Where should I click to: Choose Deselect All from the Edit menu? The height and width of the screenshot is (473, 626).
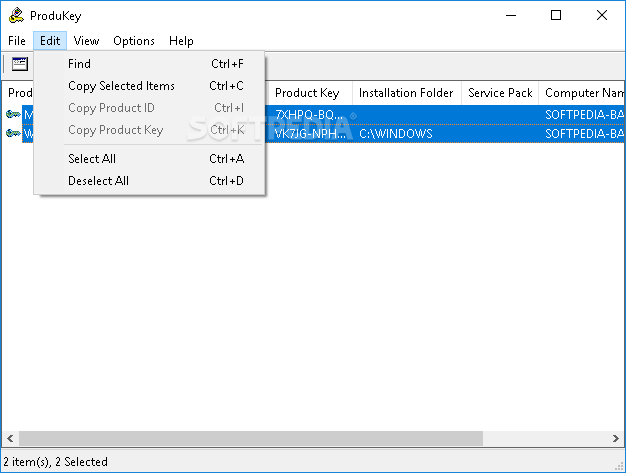149,181
